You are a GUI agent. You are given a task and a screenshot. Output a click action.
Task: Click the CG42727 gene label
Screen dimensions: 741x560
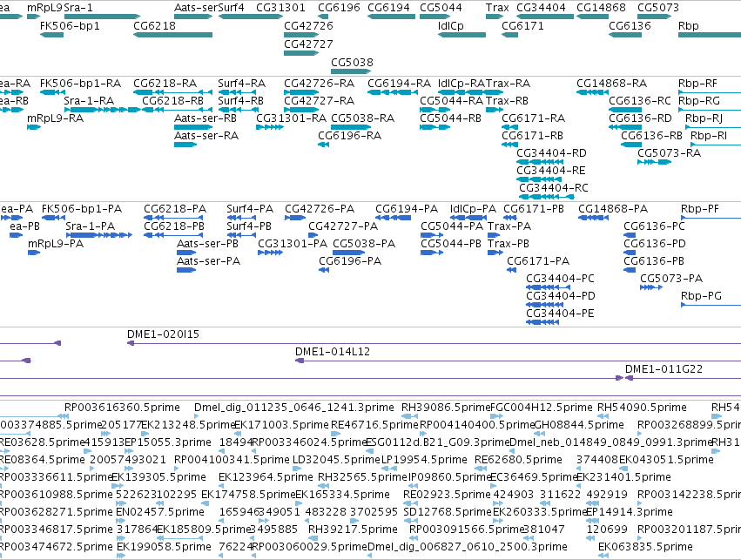point(308,44)
